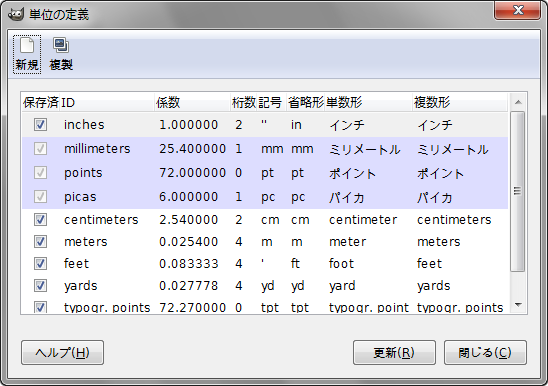Sort by the 記号 column header
This screenshot has height=386, width=548.
coord(272,102)
